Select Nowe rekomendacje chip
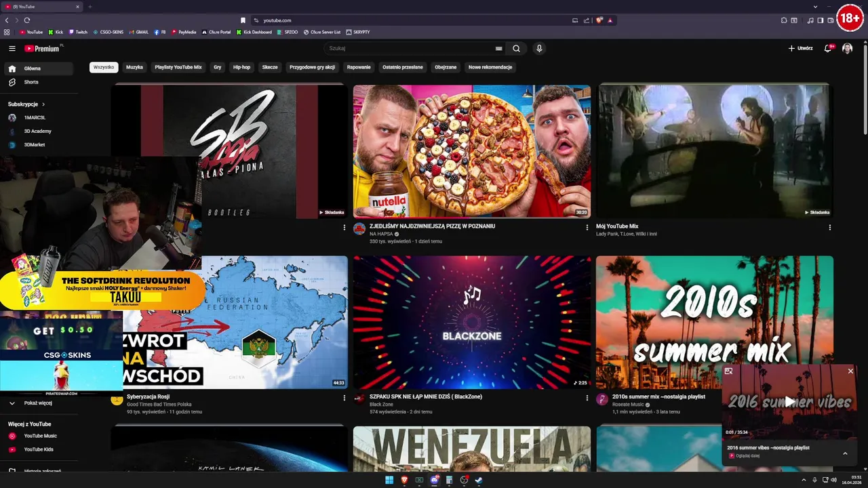The width and height of the screenshot is (868, 488). tap(490, 67)
